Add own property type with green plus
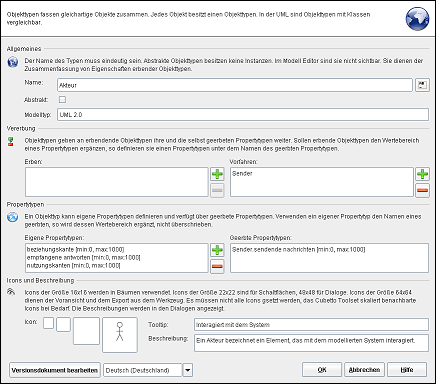The height and width of the screenshot is (384, 436). click(x=217, y=250)
